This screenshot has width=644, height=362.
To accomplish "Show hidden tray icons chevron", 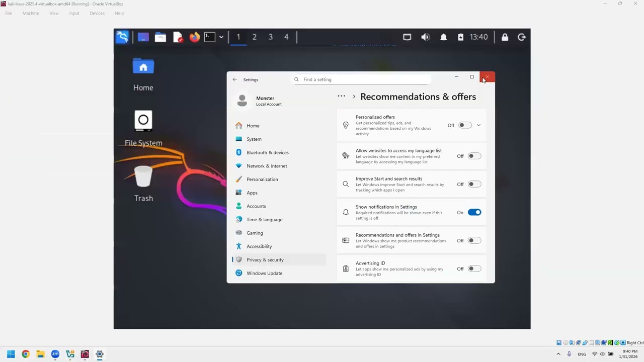I will click(558, 354).
